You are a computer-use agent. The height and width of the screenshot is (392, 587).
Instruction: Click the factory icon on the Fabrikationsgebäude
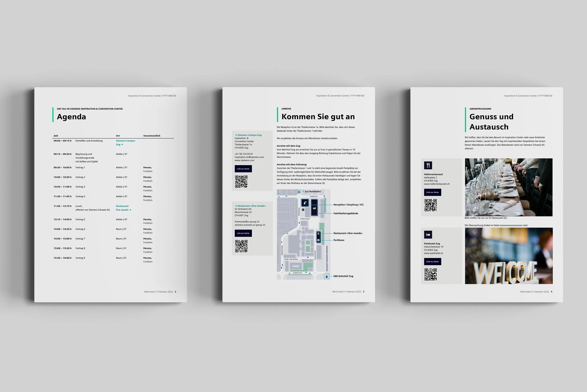[x=314, y=208]
